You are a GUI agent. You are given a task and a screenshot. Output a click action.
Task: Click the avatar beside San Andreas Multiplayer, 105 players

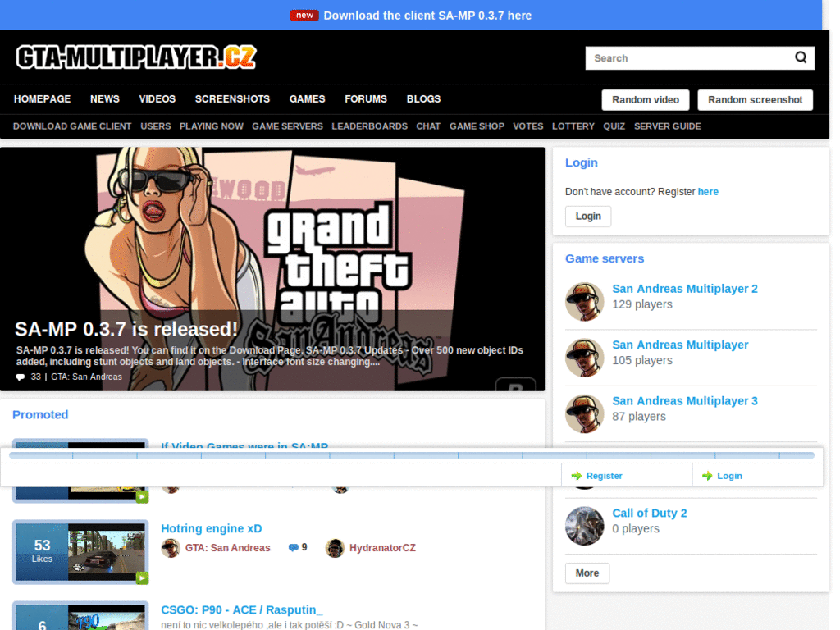coord(584,358)
